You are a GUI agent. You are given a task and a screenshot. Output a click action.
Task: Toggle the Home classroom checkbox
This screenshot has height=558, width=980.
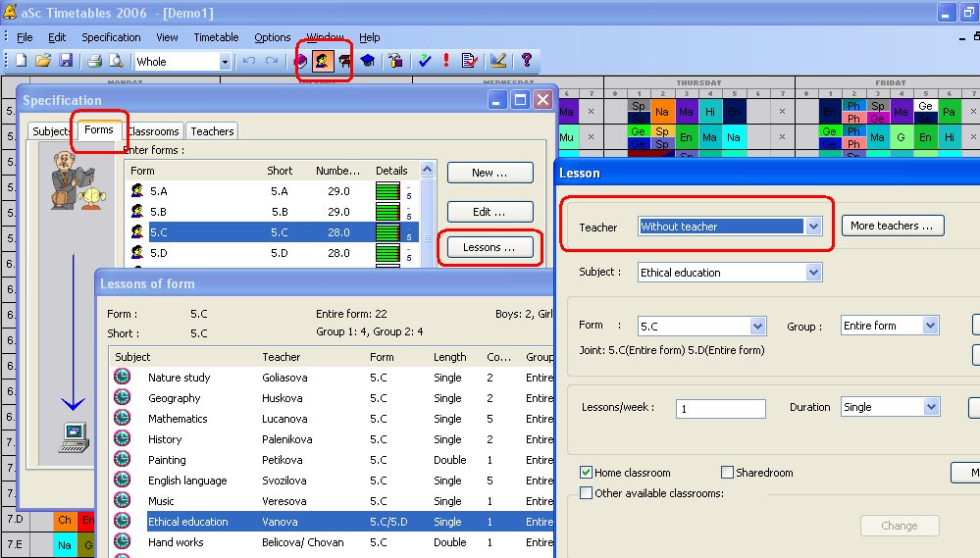point(587,473)
